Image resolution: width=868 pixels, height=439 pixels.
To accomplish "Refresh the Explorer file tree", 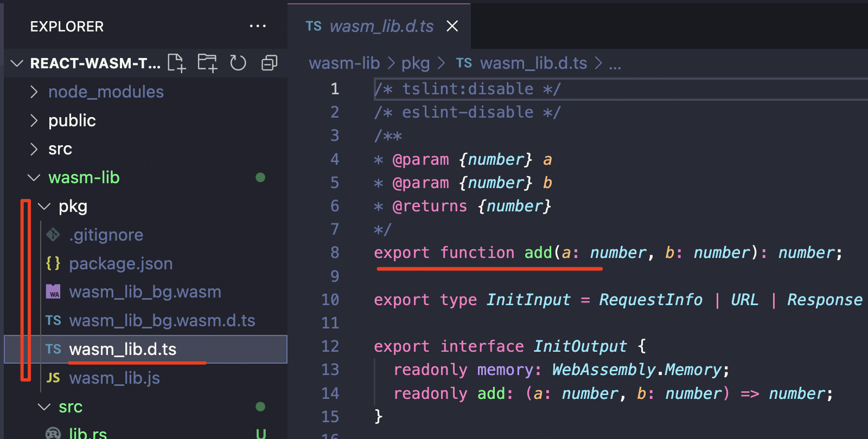I will [x=238, y=63].
